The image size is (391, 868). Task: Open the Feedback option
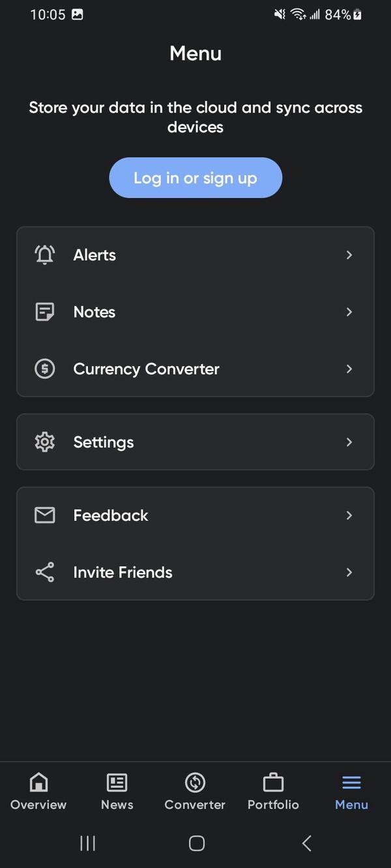click(x=195, y=515)
